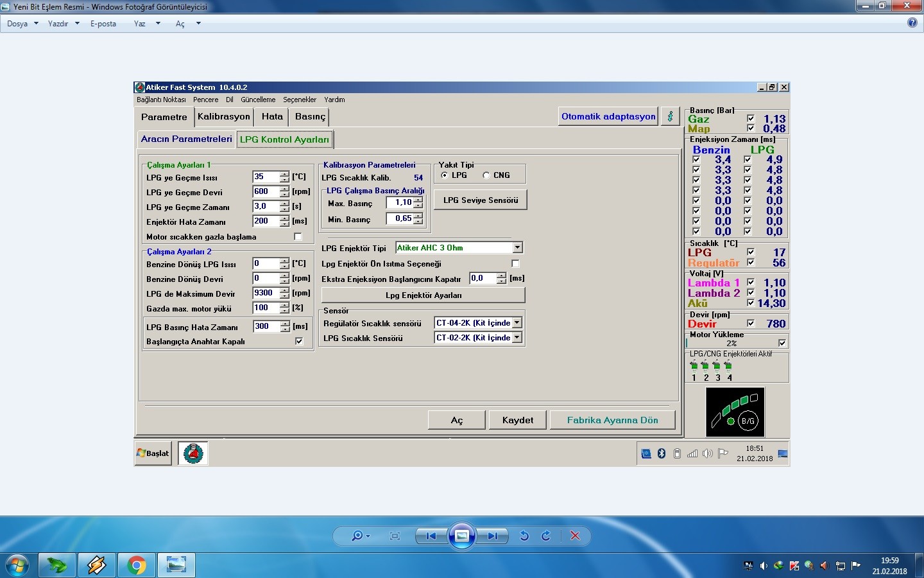Toggle the Devir rpm checkbox
This screenshot has width=924, height=578.
tap(751, 324)
